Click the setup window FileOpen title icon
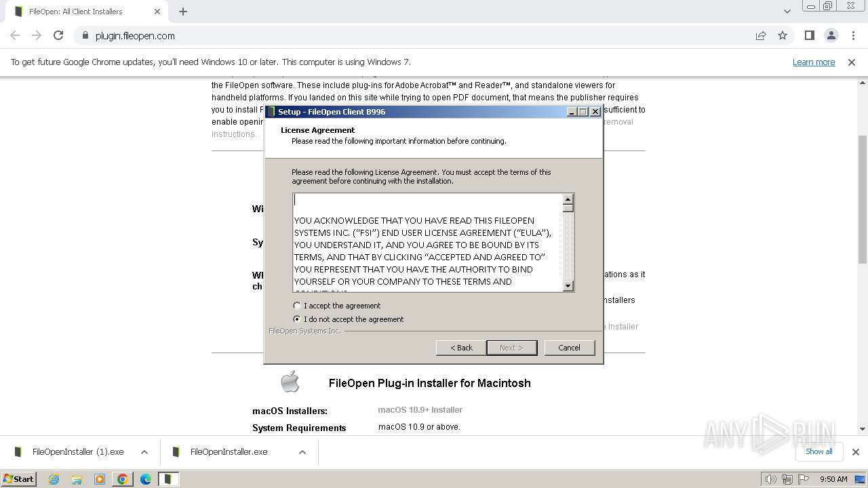The image size is (868, 488). pos(271,112)
